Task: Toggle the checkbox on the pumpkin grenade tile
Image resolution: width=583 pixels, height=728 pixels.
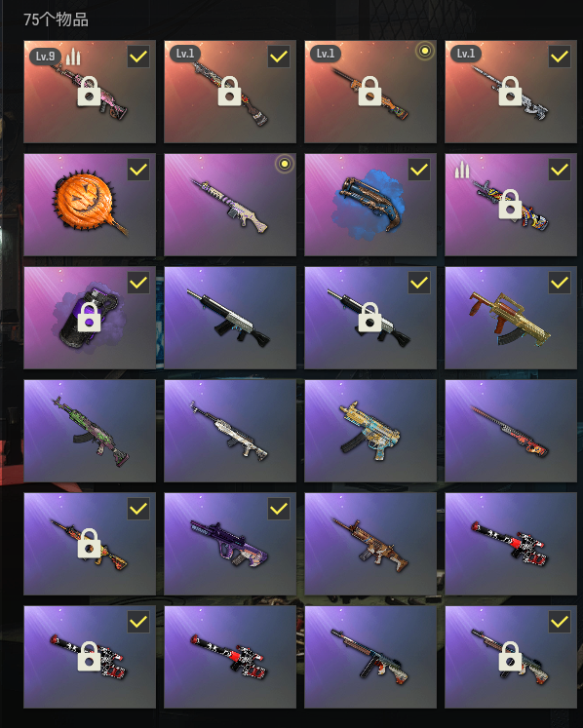Action: point(138,170)
